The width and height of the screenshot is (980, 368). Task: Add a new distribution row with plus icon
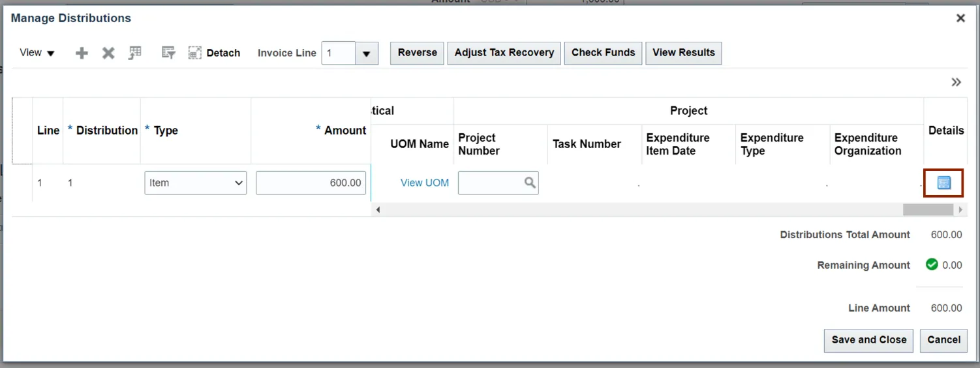(x=82, y=54)
